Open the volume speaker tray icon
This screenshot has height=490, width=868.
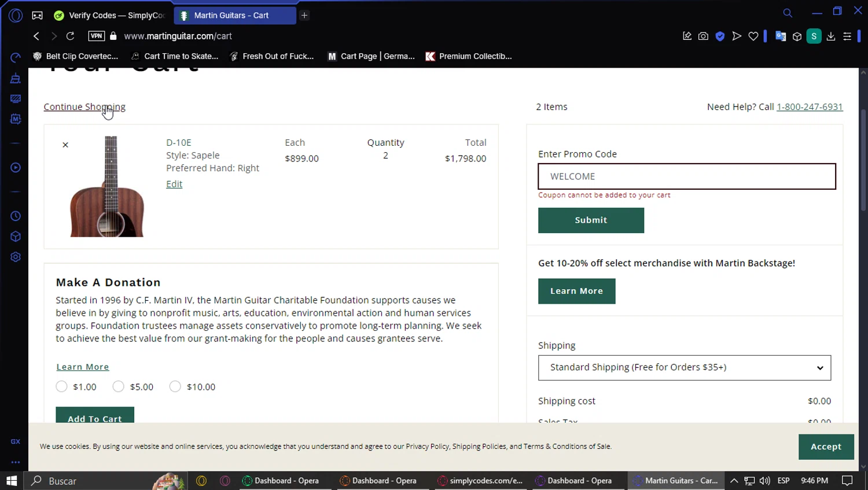(x=765, y=481)
